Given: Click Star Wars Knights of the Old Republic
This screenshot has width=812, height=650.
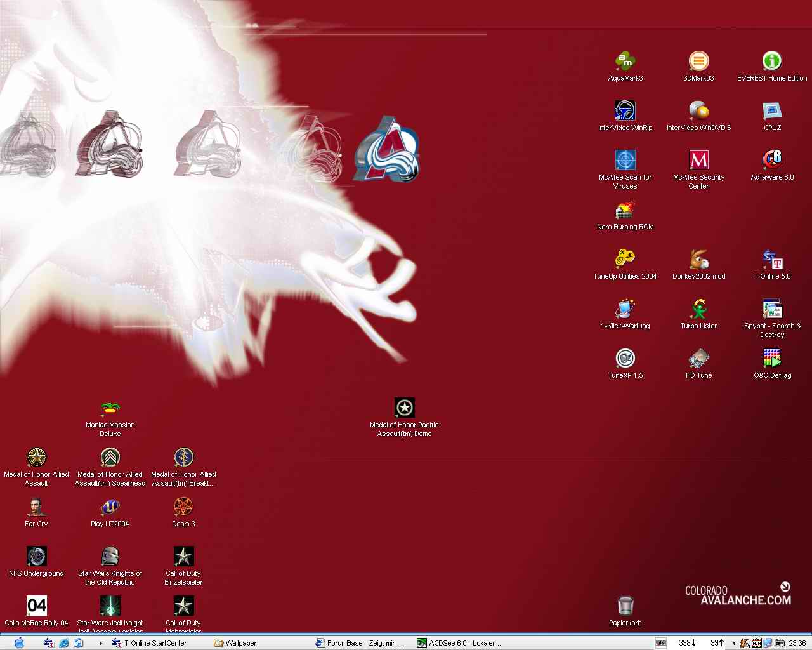Looking at the screenshot, I should (110, 556).
